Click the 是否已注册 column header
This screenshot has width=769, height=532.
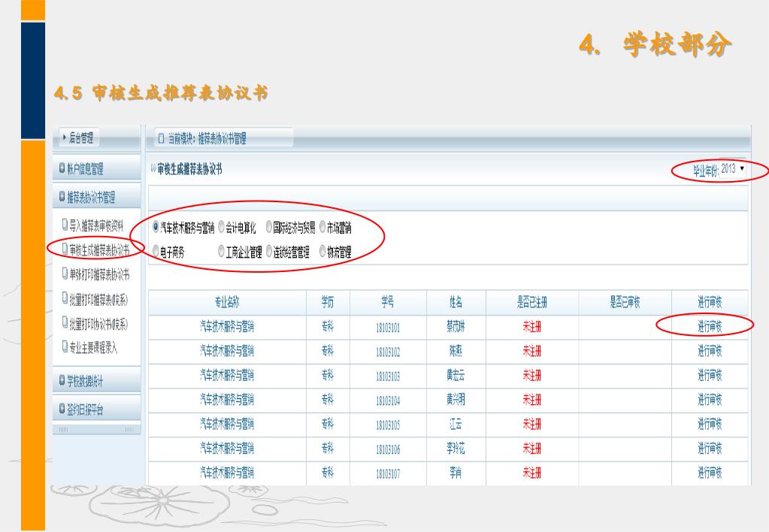click(531, 302)
